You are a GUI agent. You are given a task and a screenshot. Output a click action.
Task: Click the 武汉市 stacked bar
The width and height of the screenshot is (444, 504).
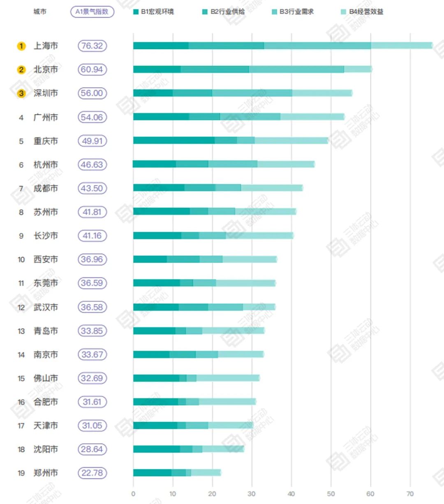[x=204, y=307]
